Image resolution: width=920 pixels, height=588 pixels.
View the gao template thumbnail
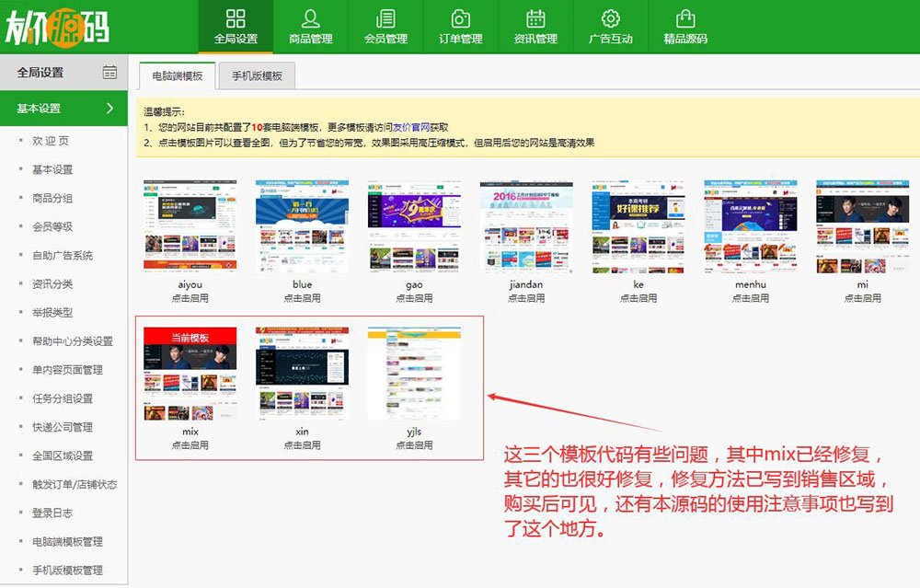point(414,226)
